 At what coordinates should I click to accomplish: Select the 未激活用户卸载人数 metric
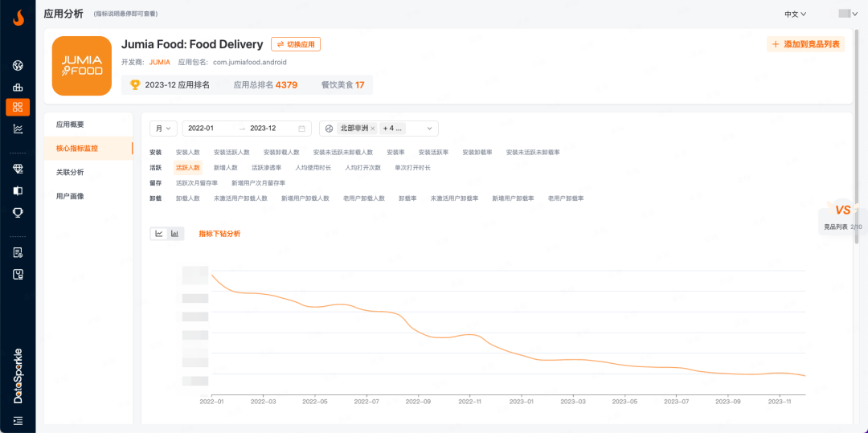[x=240, y=198]
